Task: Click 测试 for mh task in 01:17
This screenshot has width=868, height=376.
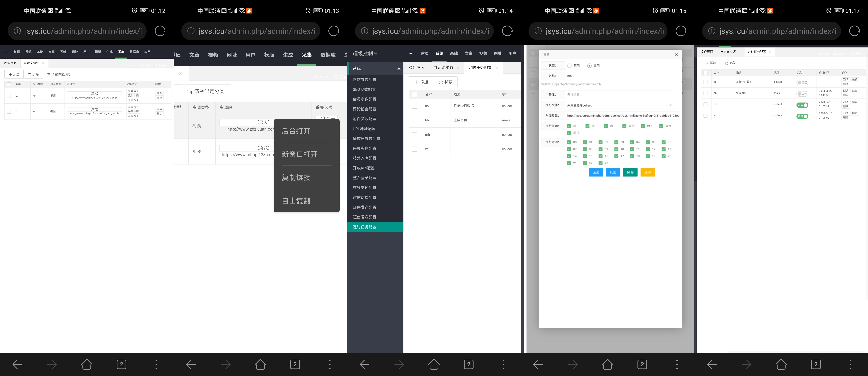Action: 845,102
